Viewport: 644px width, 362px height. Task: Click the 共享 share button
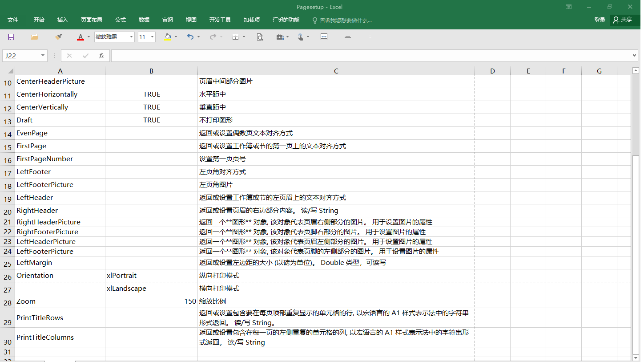(x=624, y=20)
